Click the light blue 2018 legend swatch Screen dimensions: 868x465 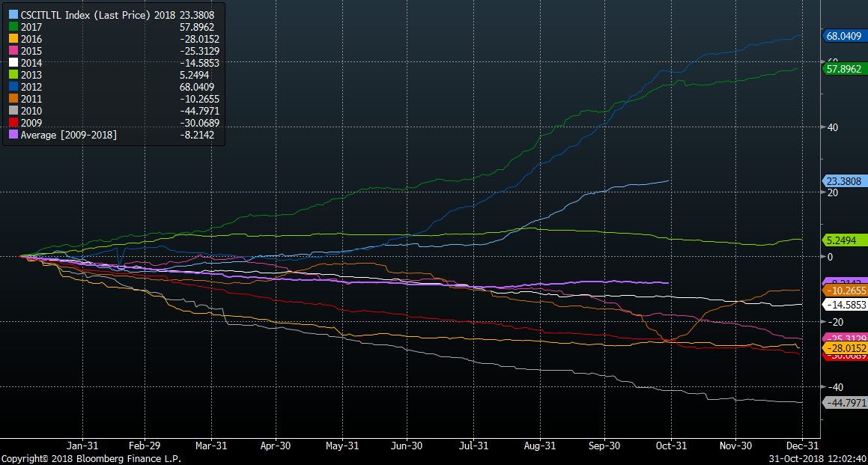pos(11,15)
